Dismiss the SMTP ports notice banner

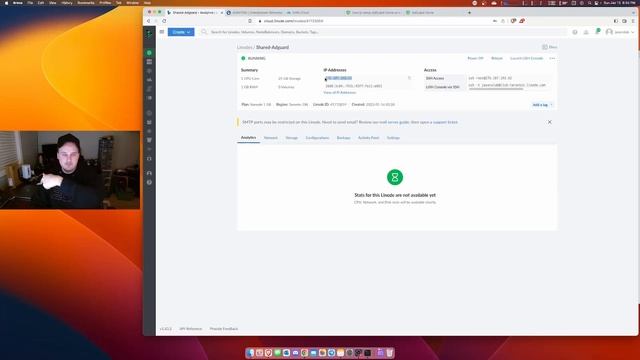tap(549, 122)
